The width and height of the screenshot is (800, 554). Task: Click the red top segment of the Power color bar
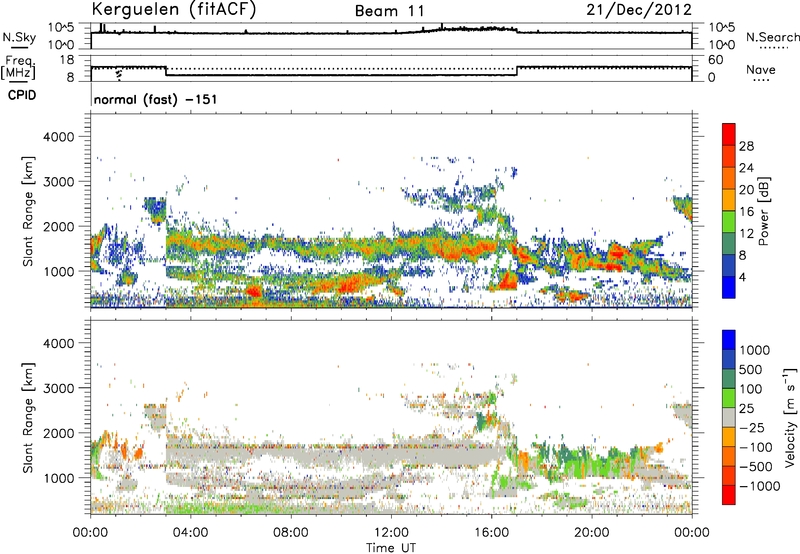click(x=729, y=134)
